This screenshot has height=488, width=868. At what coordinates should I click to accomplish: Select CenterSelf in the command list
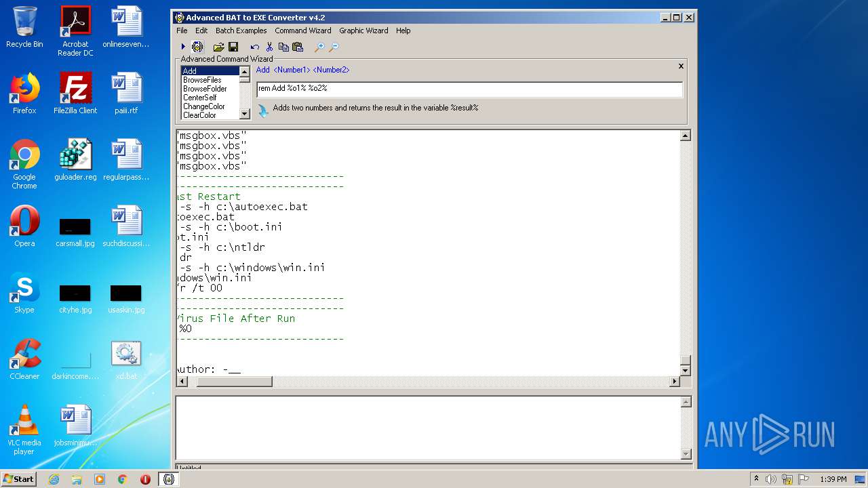click(210, 98)
